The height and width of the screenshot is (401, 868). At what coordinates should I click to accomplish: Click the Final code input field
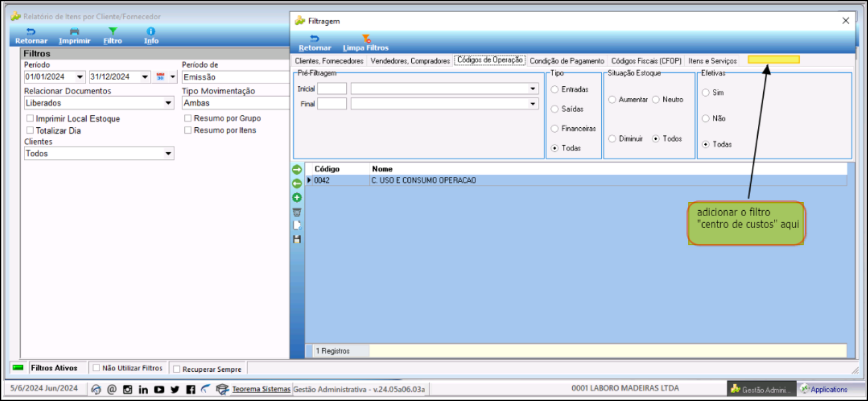(332, 103)
